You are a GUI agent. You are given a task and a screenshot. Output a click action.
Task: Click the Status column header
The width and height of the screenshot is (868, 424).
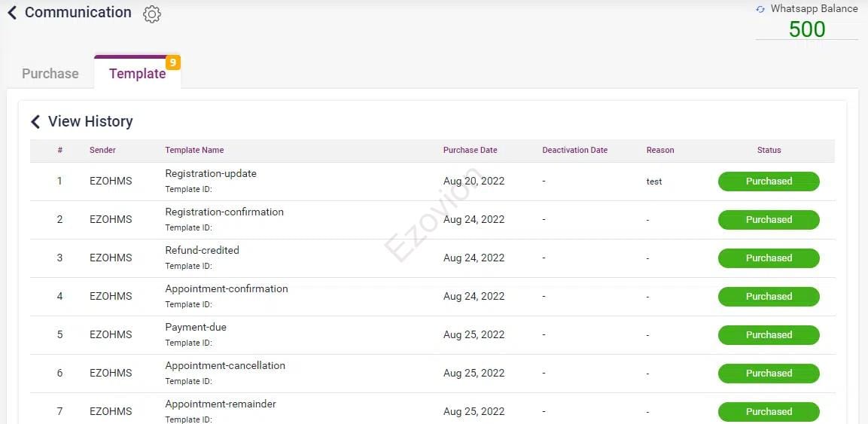(769, 150)
